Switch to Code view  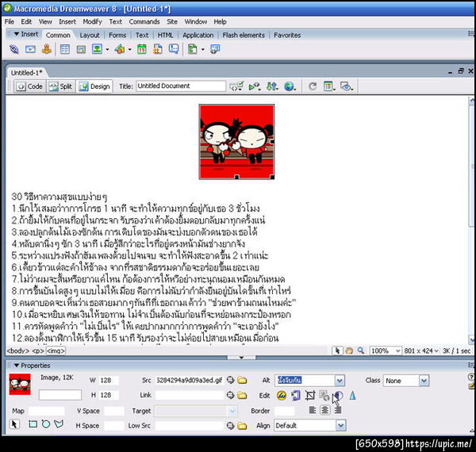click(29, 86)
